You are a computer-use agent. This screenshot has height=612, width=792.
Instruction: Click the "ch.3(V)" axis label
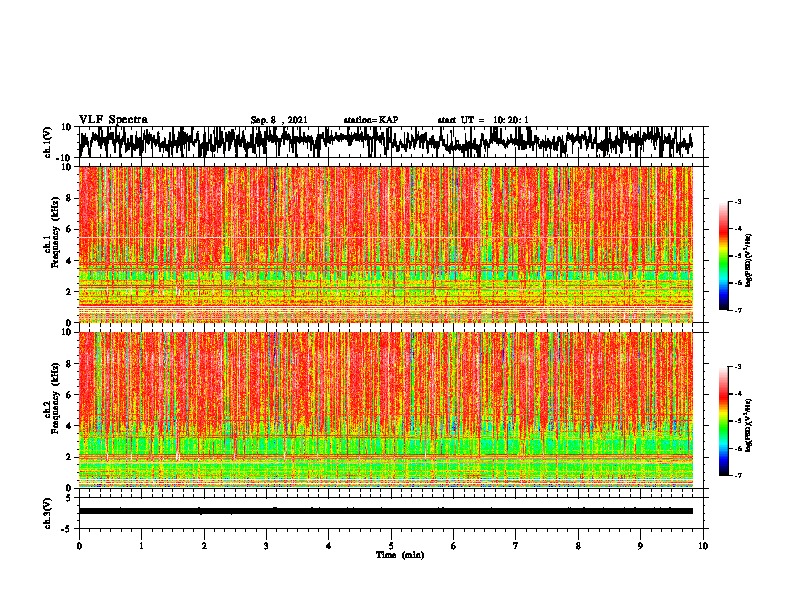click(48, 513)
